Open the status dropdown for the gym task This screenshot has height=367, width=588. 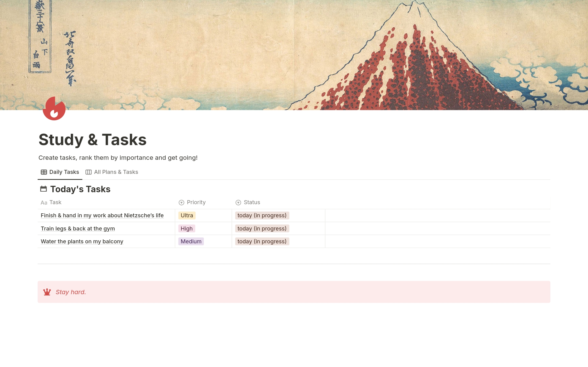pyautogui.click(x=262, y=228)
